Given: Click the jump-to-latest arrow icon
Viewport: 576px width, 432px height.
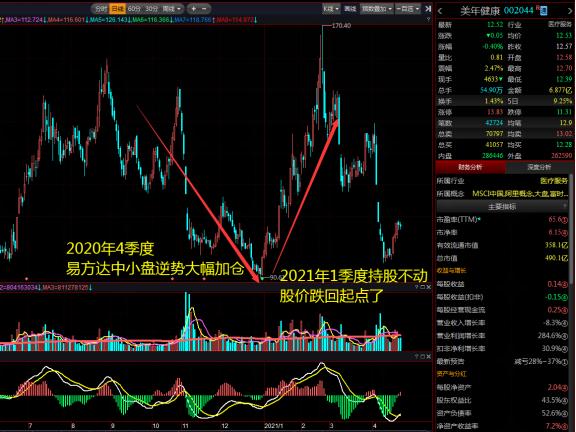Looking at the screenshot, I should tap(428, 8).
